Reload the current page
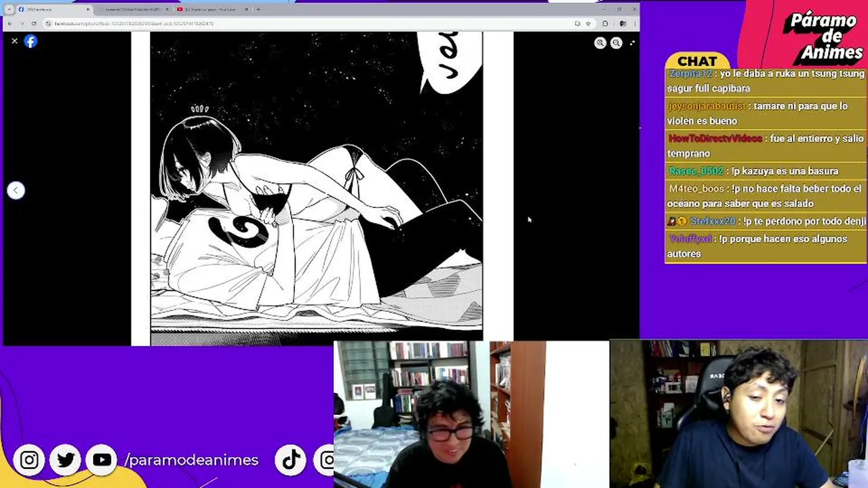The width and height of the screenshot is (868, 488). tap(34, 23)
